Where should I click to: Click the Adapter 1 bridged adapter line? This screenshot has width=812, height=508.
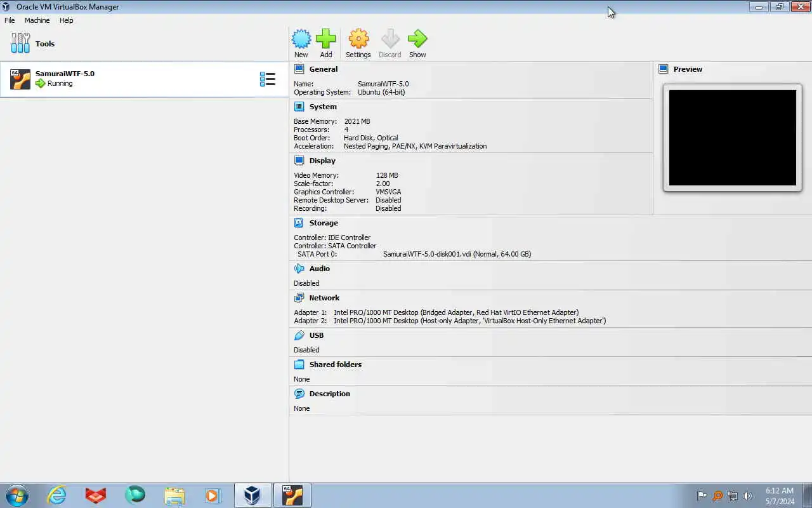pos(436,312)
